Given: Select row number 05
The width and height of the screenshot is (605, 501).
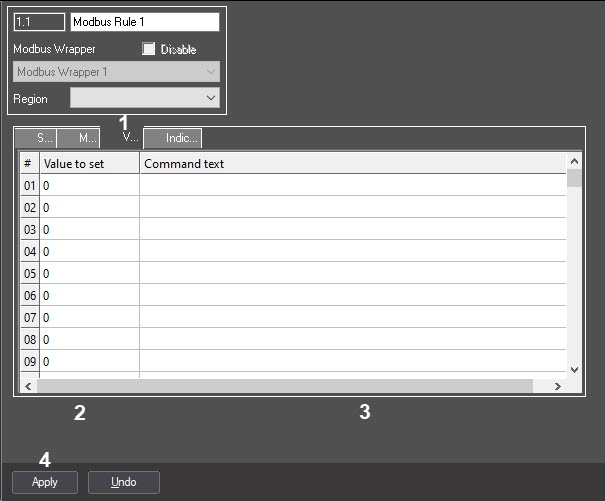Looking at the screenshot, I should 30,274.
